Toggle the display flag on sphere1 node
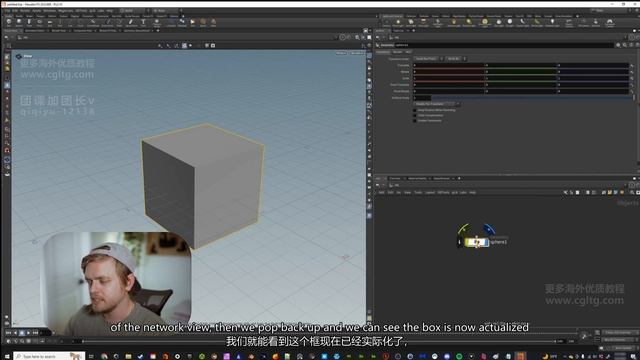The height and width of the screenshot is (360, 640). pos(487,243)
